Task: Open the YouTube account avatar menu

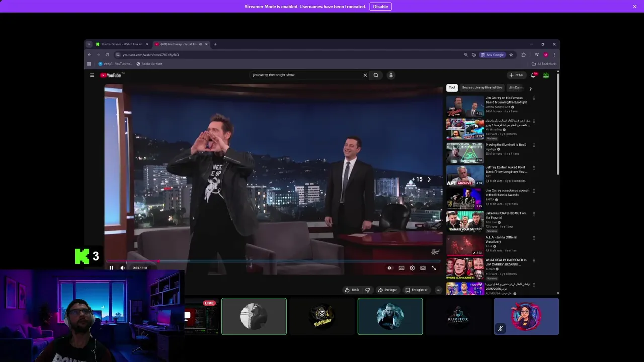Action: (x=546, y=75)
